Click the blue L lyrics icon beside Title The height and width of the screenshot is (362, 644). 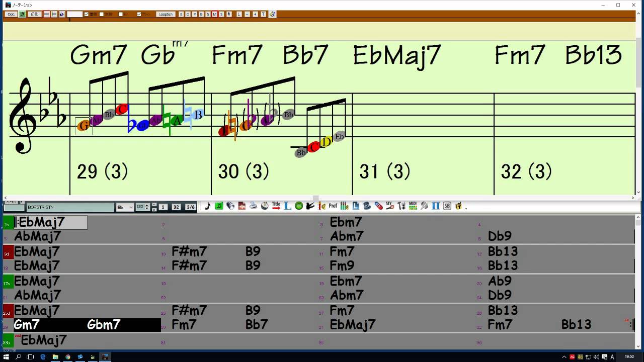[288, 206]
